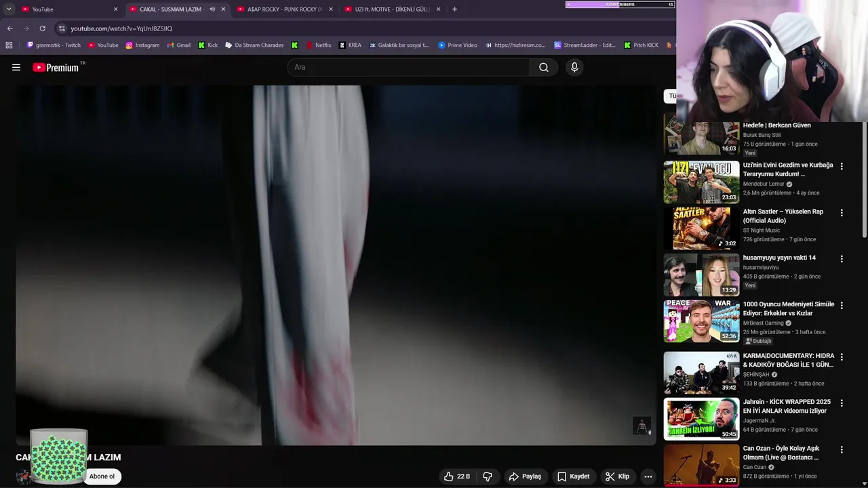This screenshot has height=488, width=868.
Task: Open the Instagram bookmark
Action: 142,45
